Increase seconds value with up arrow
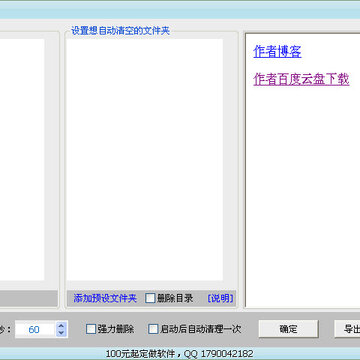The width and height of the screenshot is (360, 360). (x=61, y=326)
